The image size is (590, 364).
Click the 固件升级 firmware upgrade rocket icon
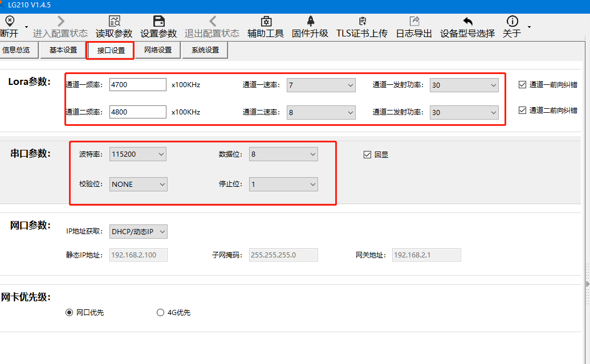(x=310, y=22)
